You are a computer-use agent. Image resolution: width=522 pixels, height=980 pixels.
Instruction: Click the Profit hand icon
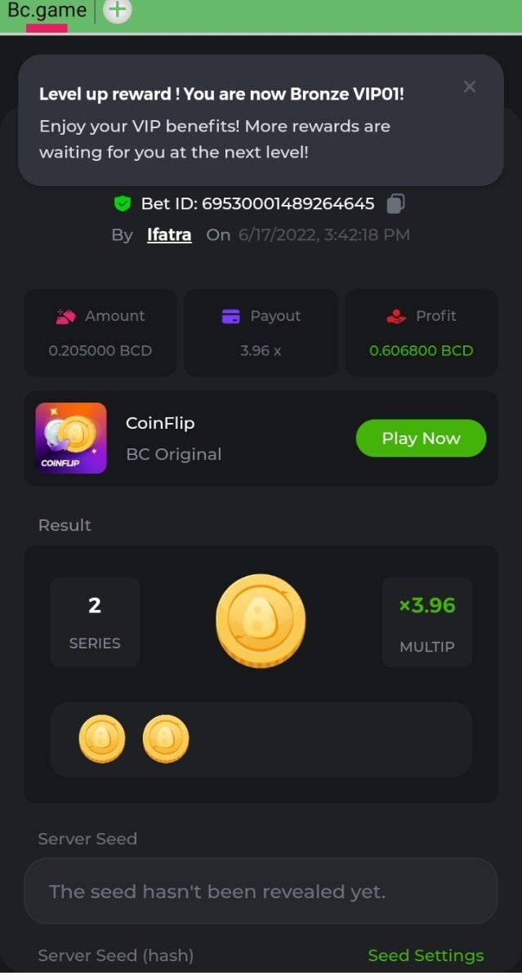point(396,316)
